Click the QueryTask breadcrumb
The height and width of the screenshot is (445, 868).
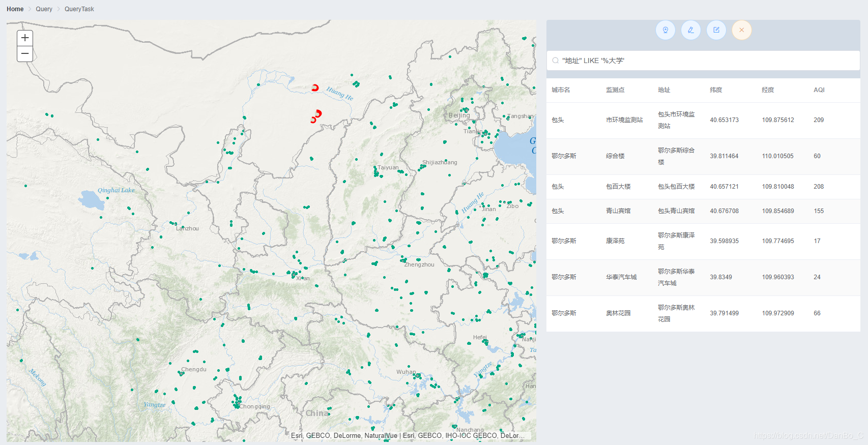point(79,9)
